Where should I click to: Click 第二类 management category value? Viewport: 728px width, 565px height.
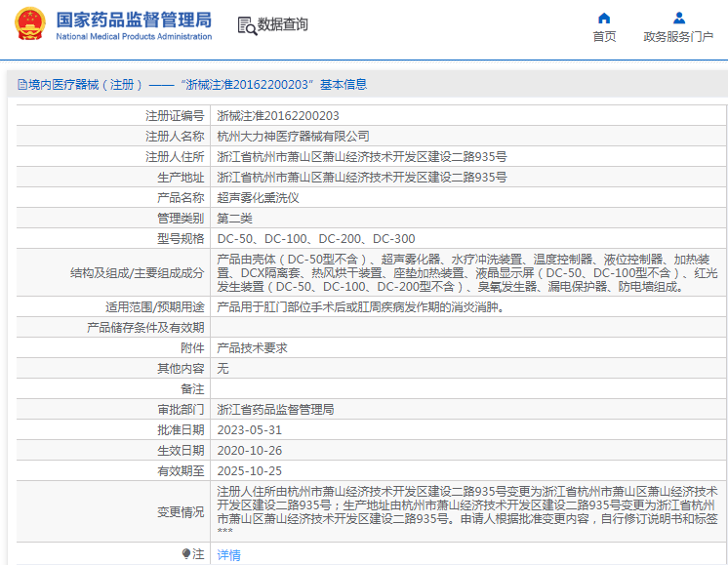[x=234, y=219]
